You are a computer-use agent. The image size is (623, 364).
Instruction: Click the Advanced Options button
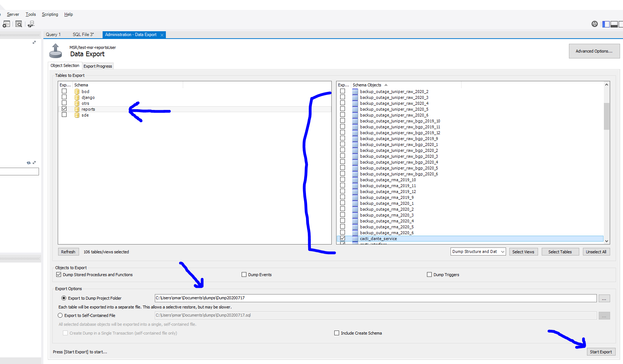(594, 51)
